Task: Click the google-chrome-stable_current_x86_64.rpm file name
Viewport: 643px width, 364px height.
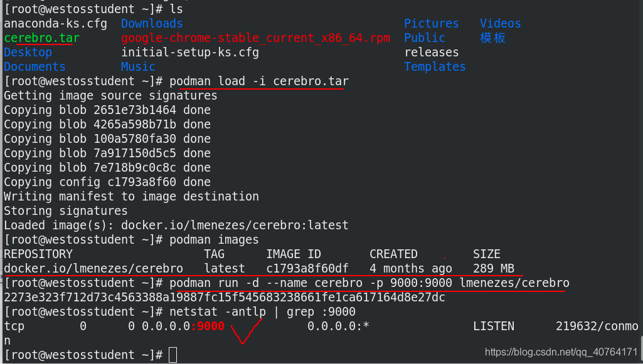Action: 255,38
